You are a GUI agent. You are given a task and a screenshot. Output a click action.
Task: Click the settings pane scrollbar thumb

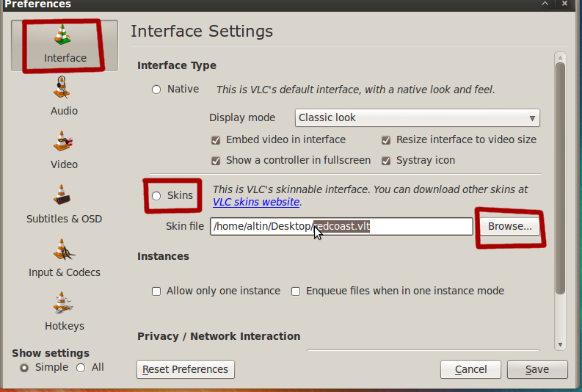click(560, 178)
